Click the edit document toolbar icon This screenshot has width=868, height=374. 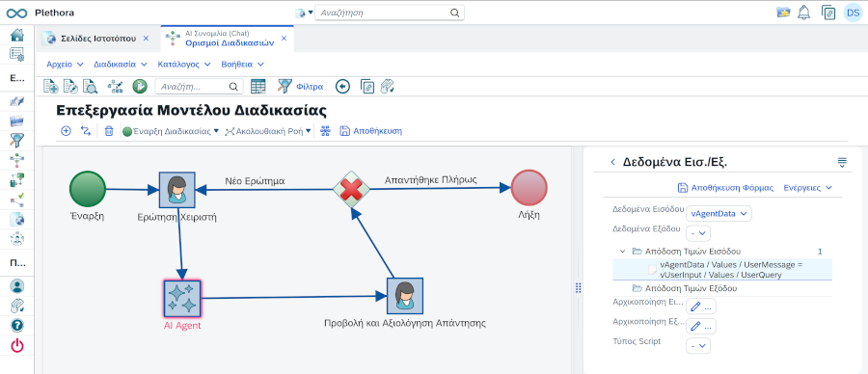(70, 86)
